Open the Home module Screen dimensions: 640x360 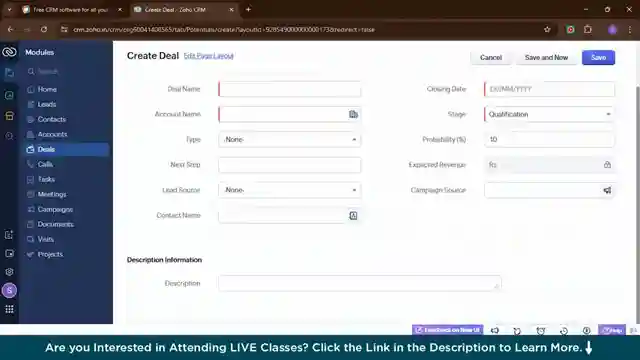(x=47, y=89)
